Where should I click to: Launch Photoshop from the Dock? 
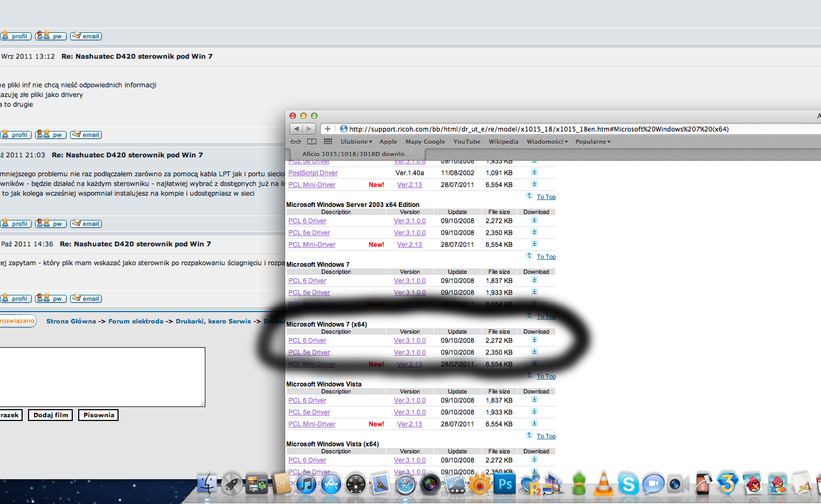505,484
